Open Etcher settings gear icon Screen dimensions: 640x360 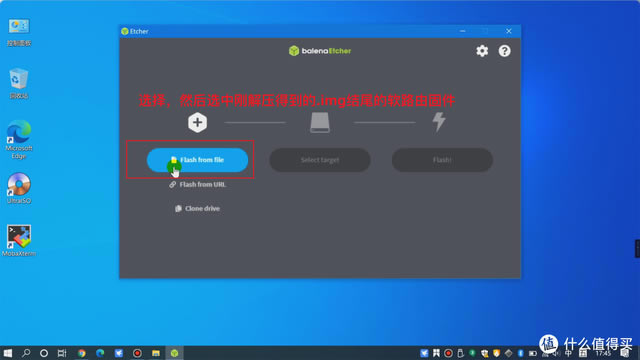click(482, 51)
